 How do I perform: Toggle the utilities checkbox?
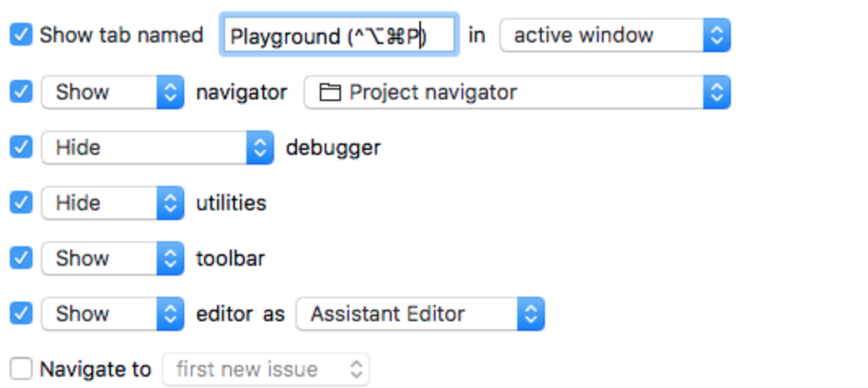(21, 203)
